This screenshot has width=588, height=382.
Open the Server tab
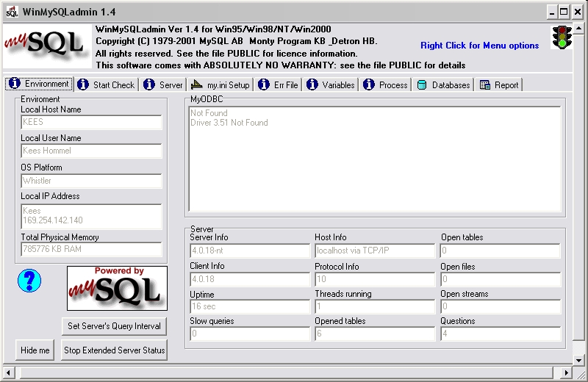[163, 84]
